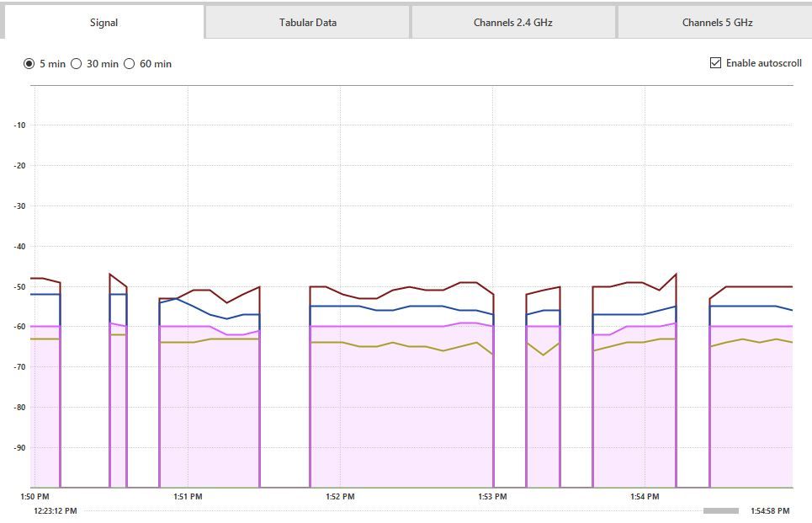Screen dimensions: 812x523
Task: Click the 1:54 PM time axis label
Action: click(x=645, y=497)
